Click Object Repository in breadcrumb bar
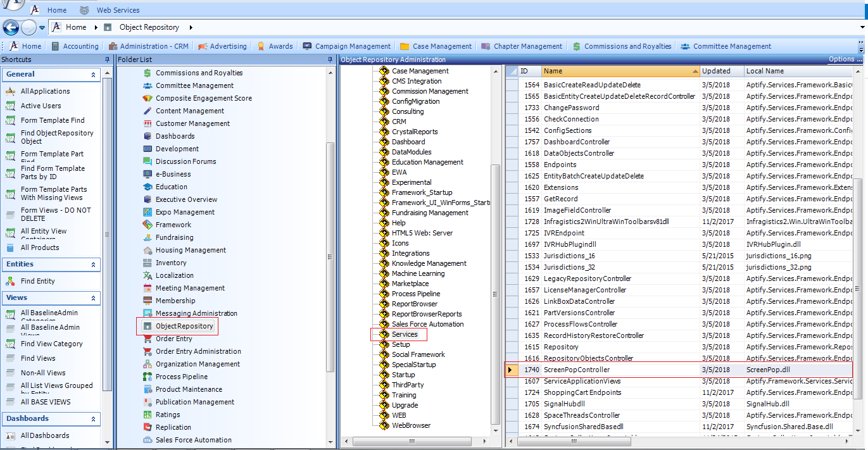868x450 pixels. (x=149, y=27)
